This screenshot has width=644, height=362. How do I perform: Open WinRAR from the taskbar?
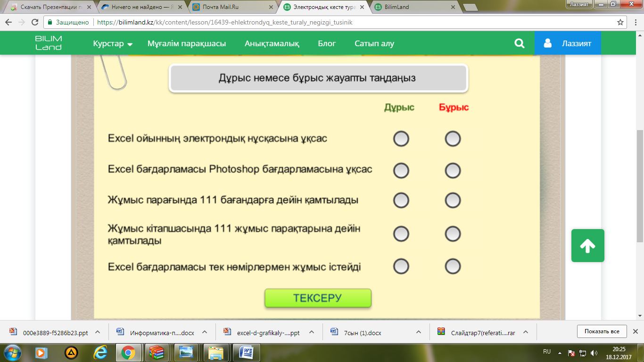click(x=156, y=352)
